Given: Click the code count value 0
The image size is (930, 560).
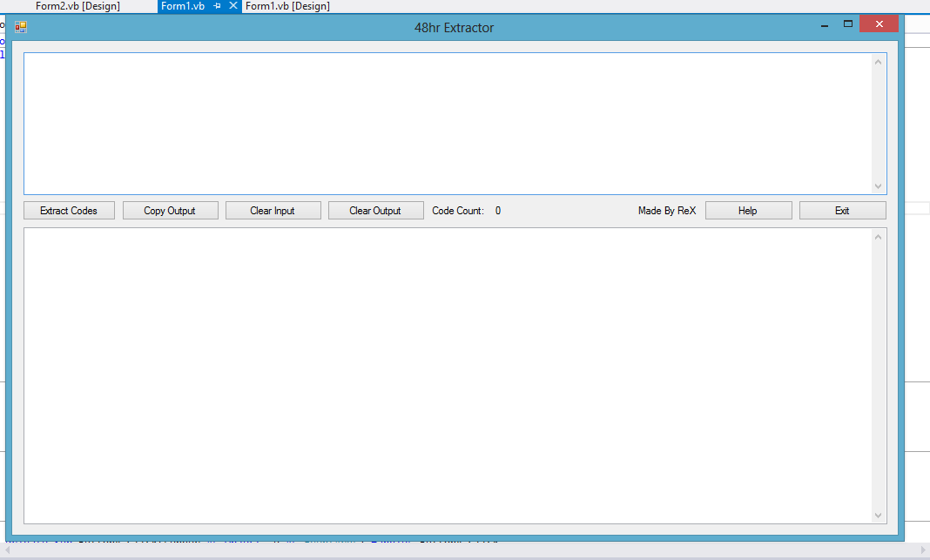Looking at the screenshot, I should [x=498, y=211].
